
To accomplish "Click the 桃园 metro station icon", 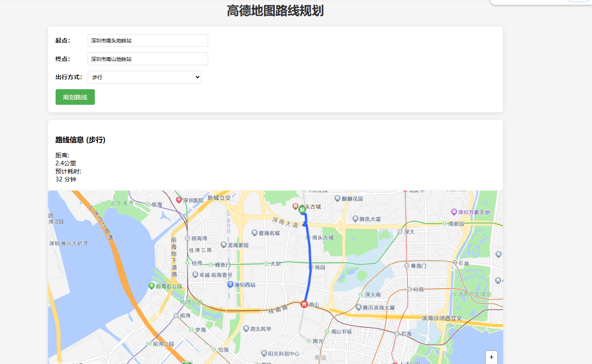I will click(311, 267).
